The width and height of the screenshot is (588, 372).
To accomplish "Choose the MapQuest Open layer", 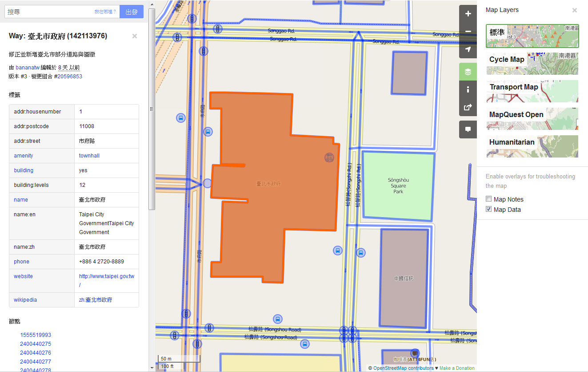I will (532, 119).
